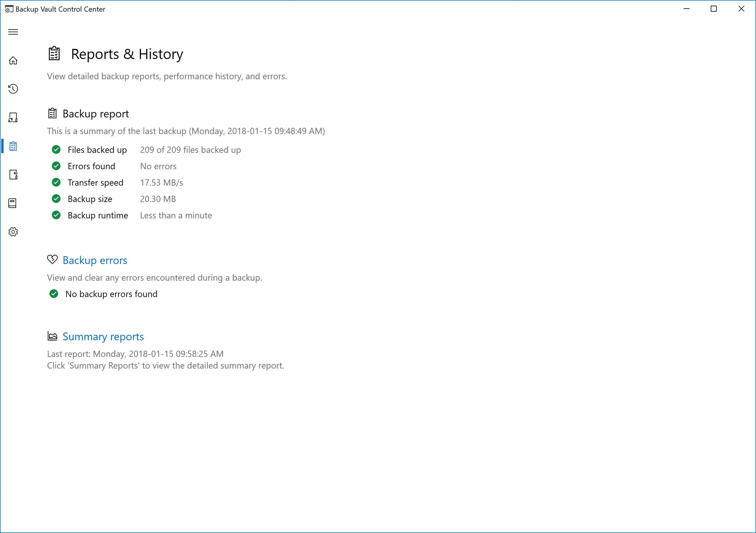Click the green check next to Backup size

click(56, 199)
